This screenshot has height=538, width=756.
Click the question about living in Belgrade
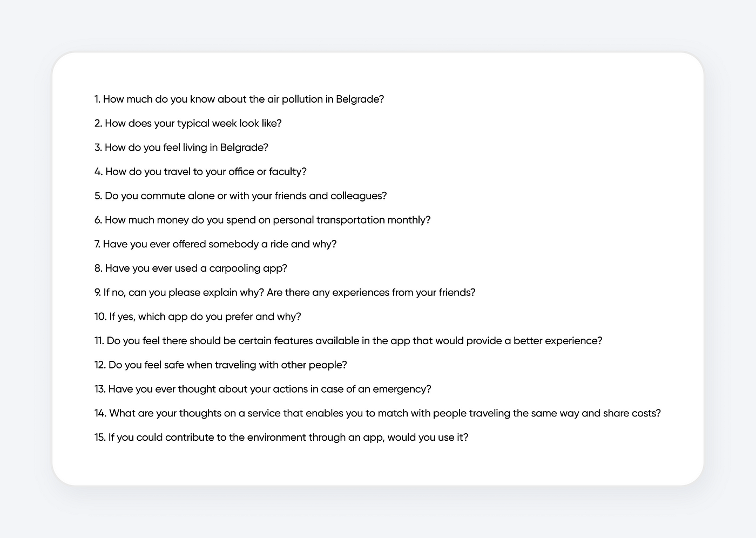click(x=181, y=147)
